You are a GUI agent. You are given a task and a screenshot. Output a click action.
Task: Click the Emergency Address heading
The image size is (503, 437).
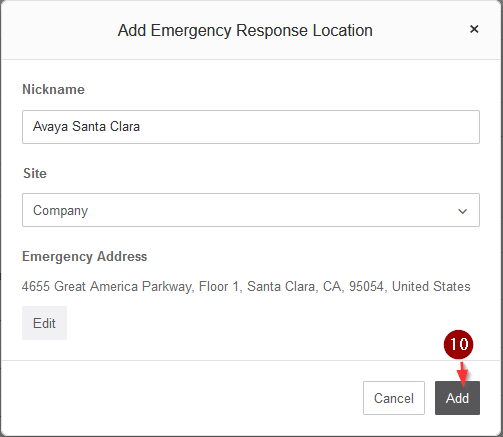(x=84, y=257)
